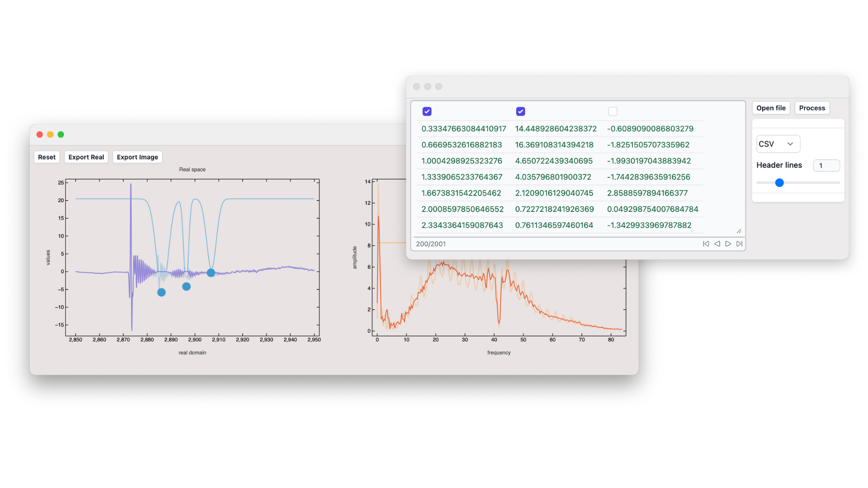Click the Header lines number field

coord(826,165)
